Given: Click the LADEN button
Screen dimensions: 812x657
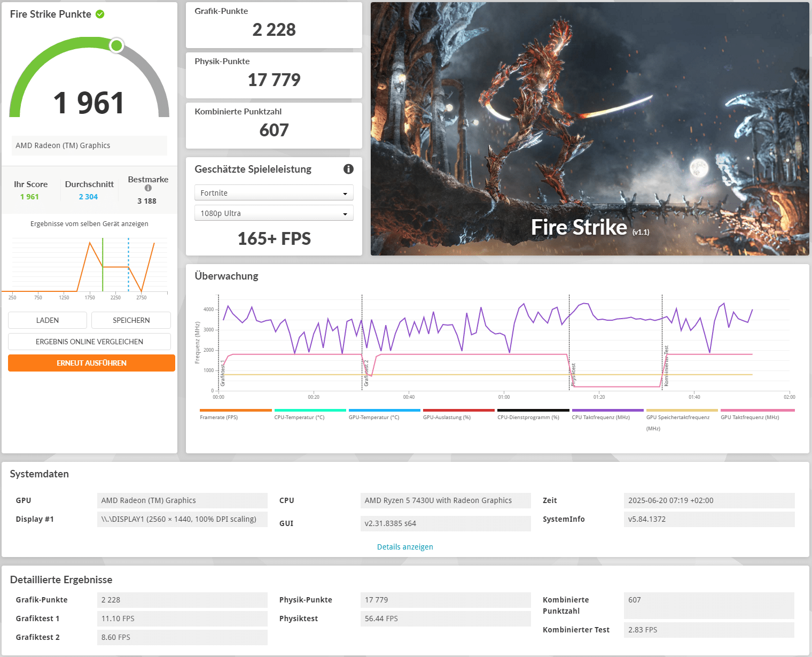Looking at the screenshot, I should point(48,320).
